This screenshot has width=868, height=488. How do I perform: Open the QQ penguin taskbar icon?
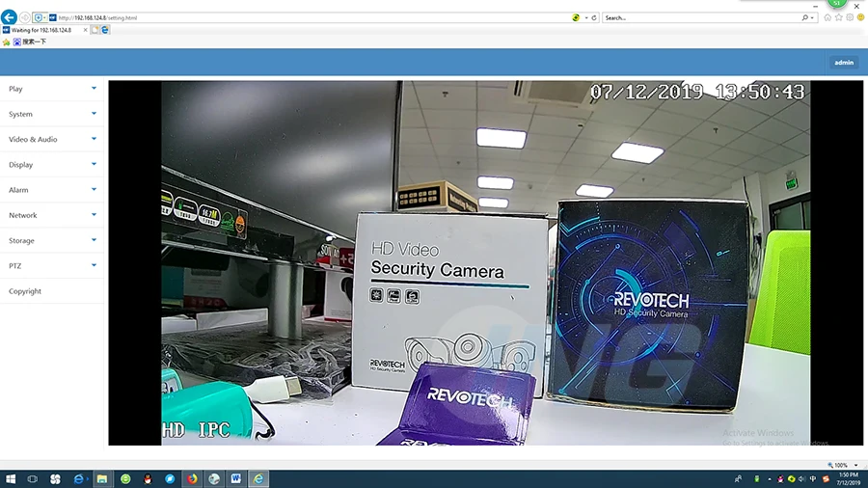coord(148,479)
